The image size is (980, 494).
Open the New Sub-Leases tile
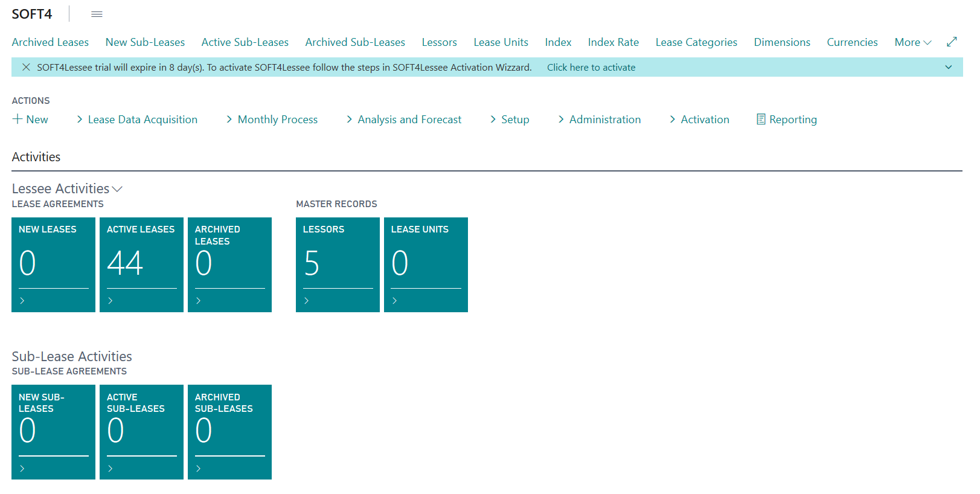(53, 432)
